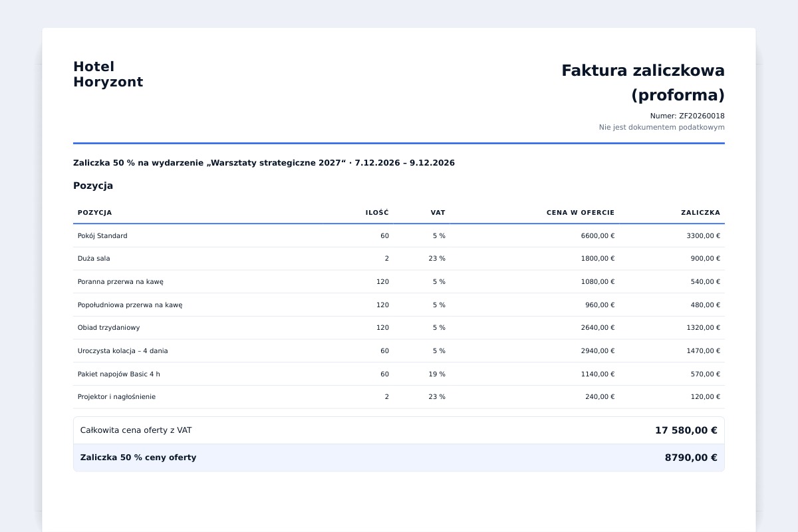Click the 2940,00 € offer price
This screenshot has height=532, width=798.
tap(598, 351)
